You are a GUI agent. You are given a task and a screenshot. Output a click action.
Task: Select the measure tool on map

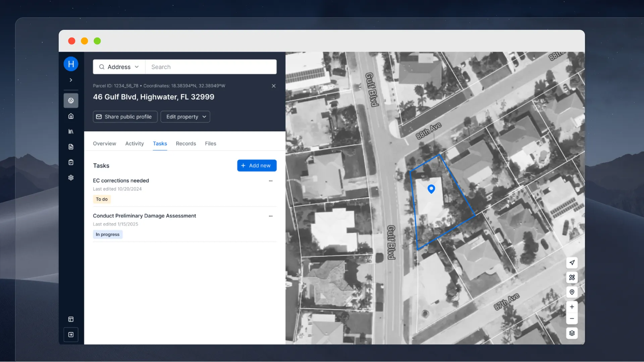pos(572,277)
